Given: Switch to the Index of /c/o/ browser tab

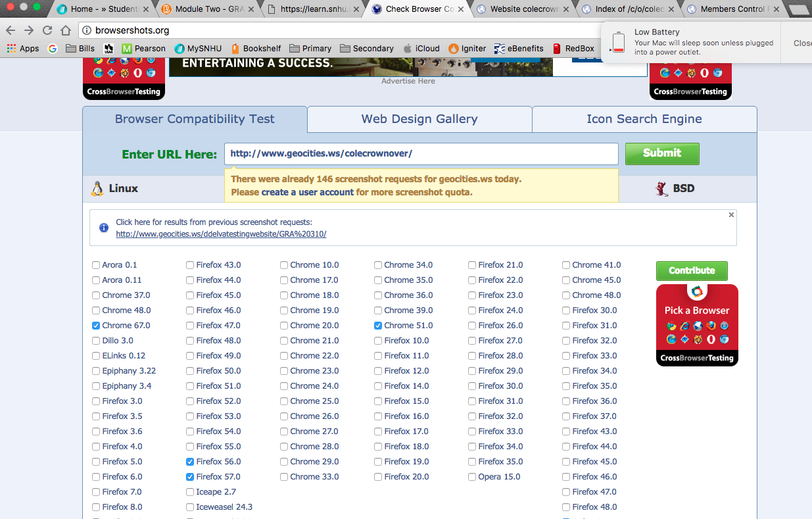Looking at the screenshot, I should click(628, 9).
